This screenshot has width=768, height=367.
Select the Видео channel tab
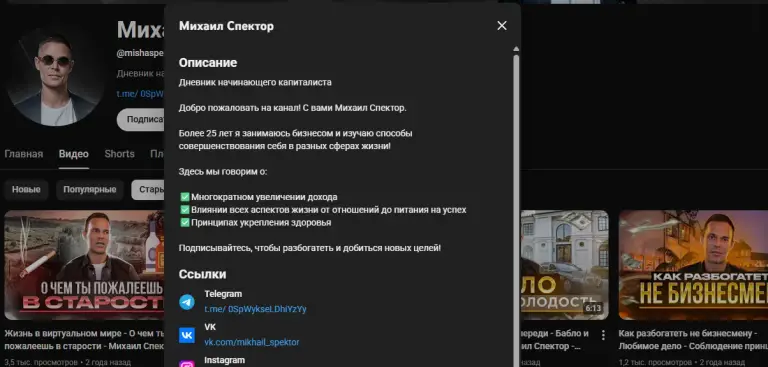pos(74,154)
